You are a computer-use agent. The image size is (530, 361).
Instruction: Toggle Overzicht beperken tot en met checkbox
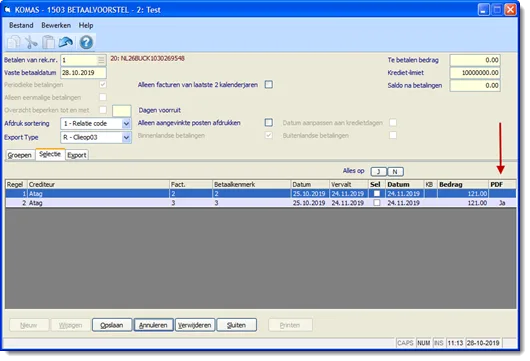coord(103,110)
